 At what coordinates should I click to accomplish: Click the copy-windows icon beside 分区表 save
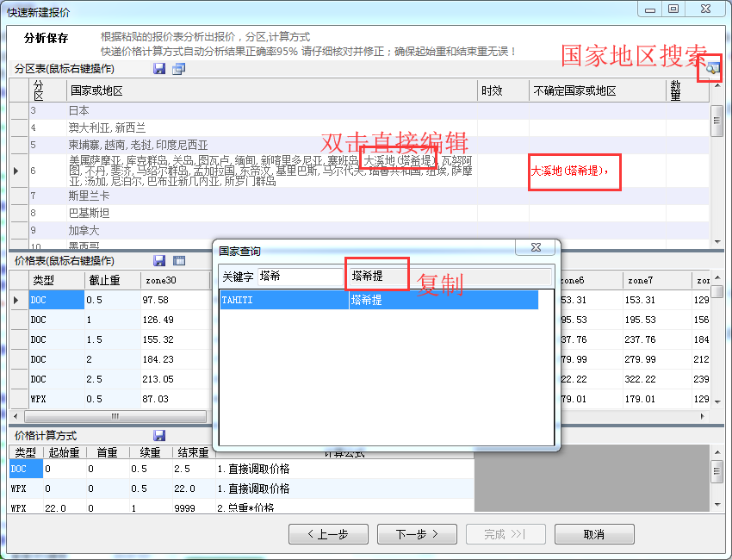click(x=179, y=69)
